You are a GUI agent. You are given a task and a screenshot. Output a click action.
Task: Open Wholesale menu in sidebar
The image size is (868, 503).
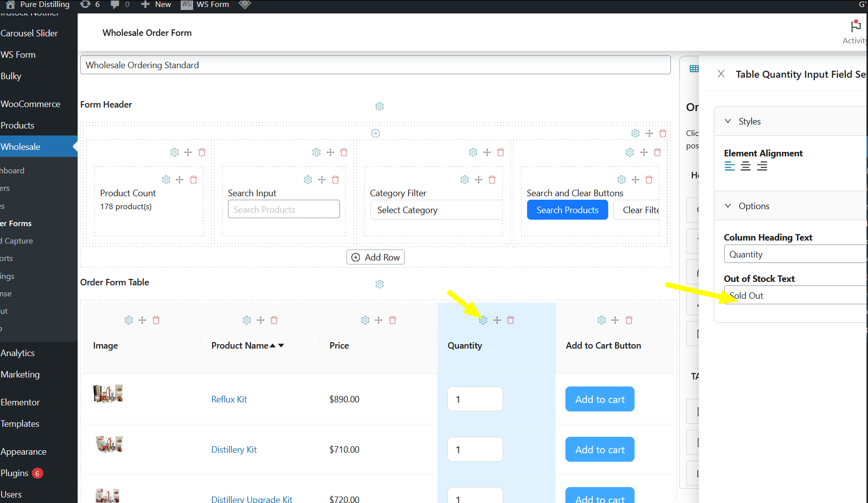tap(21, 147)
